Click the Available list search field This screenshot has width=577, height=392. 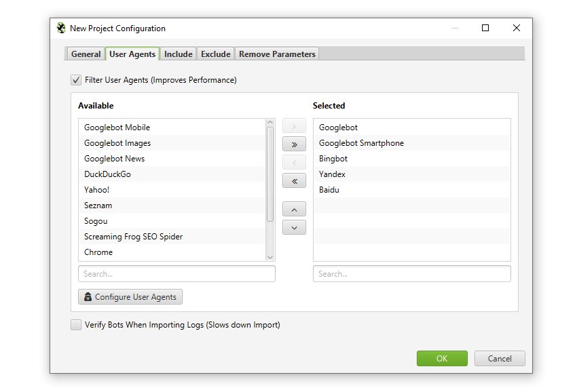tap(176, 274)
